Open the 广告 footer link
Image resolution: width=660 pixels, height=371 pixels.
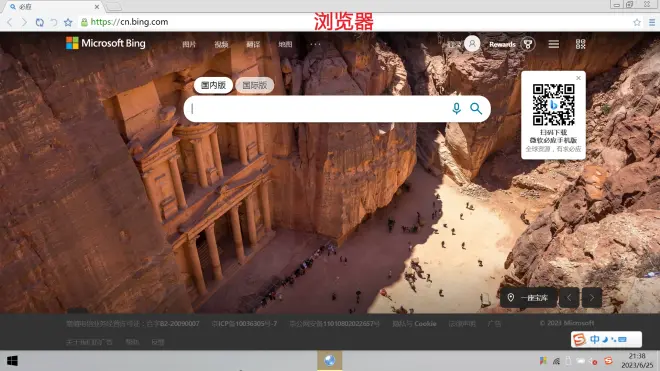pyautogui.click(x=494, y=323)
